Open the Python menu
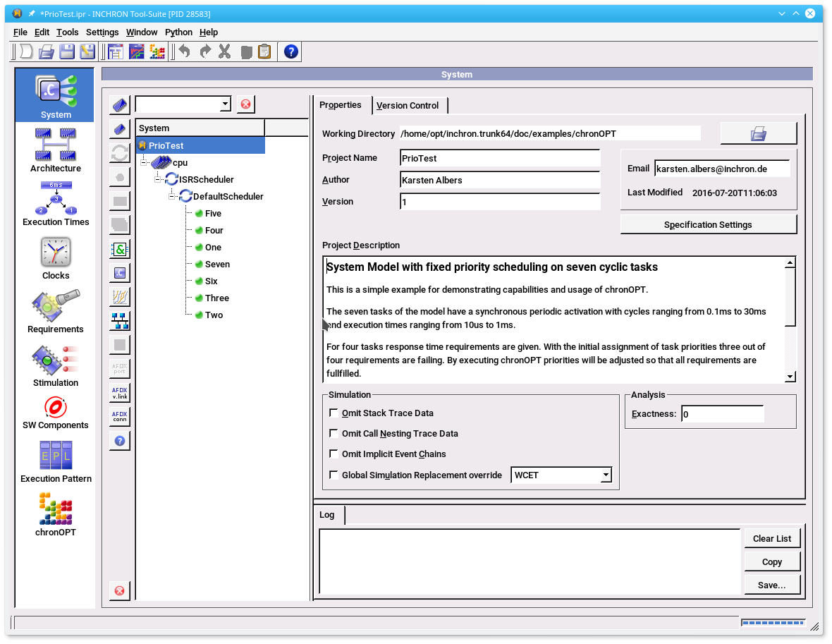This screenshot has width=832, height=644. click(179, 32)
